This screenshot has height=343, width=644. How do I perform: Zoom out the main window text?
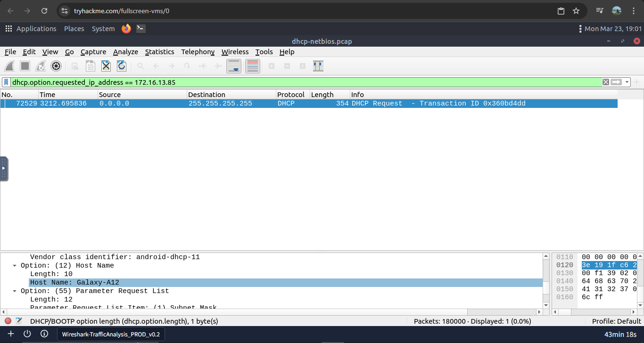[287, 66]
